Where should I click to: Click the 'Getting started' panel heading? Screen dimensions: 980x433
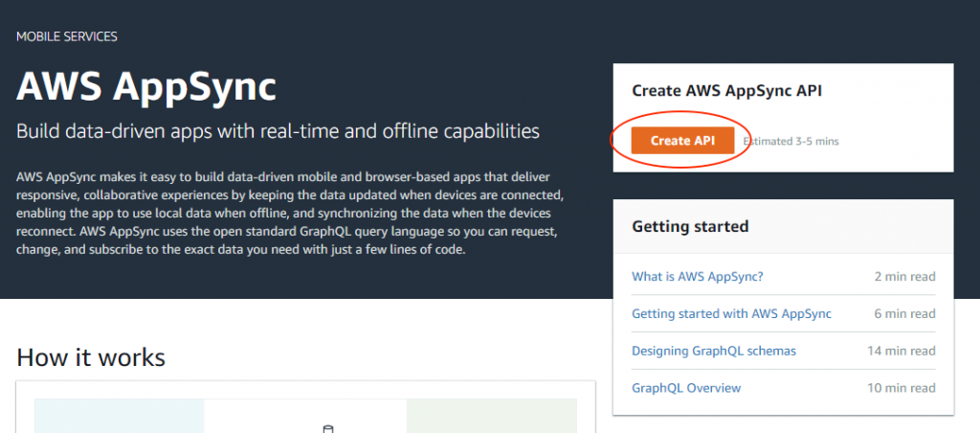pyautogui.click(x=691, y=226)
